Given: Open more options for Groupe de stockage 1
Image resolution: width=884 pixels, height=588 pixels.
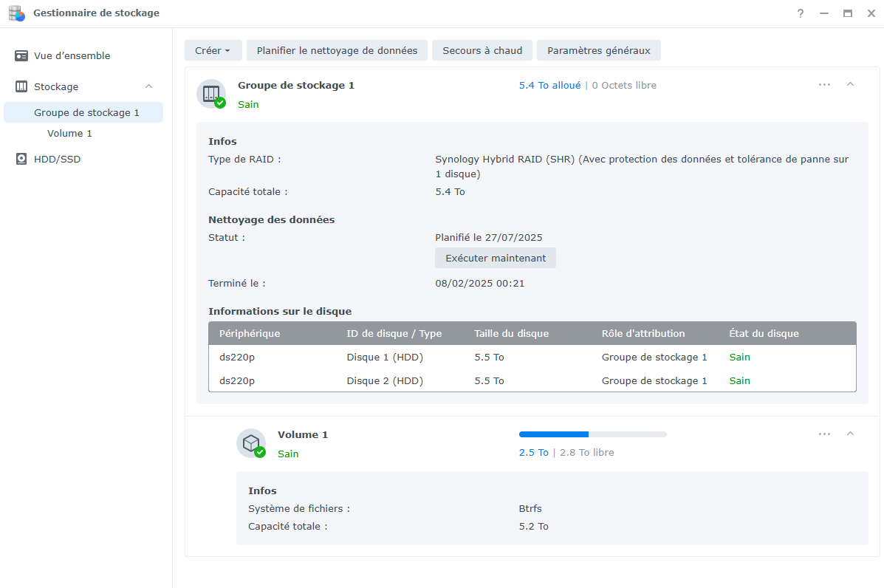Looking at the screenshot, I should 824,85.
